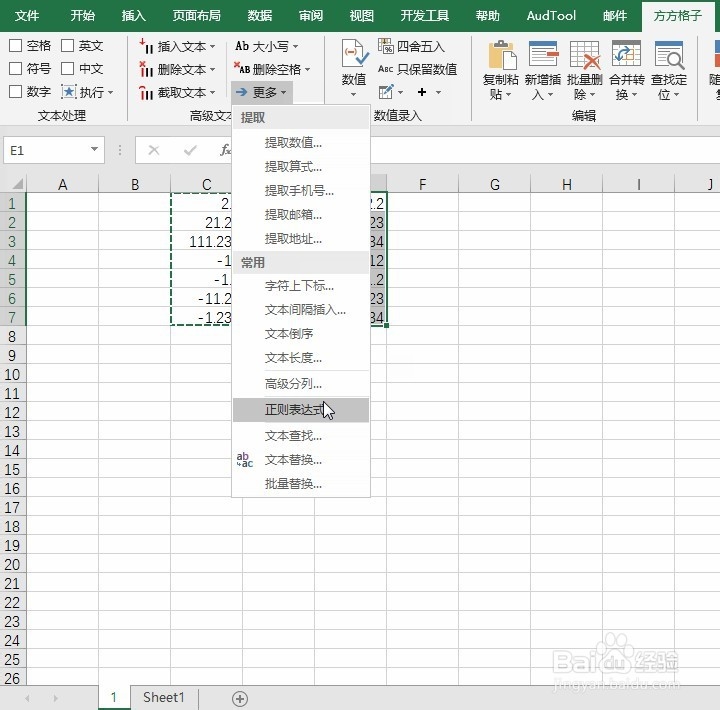Choose 提取地址... menu item

(x=301, y=238)
